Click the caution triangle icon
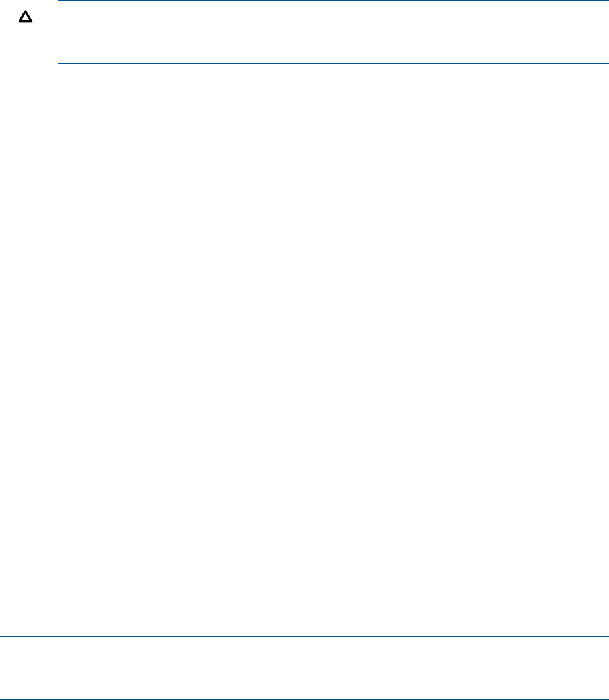 [x=25, y=17]
